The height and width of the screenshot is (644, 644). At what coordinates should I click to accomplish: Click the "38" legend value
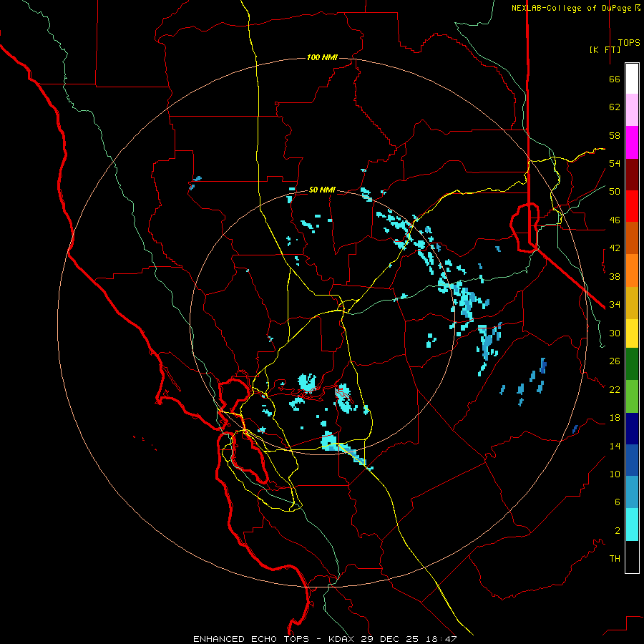click(615, 276)
